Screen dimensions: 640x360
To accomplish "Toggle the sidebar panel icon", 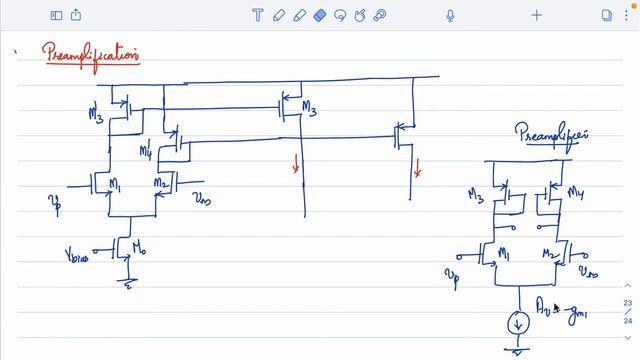I will 56,16.
